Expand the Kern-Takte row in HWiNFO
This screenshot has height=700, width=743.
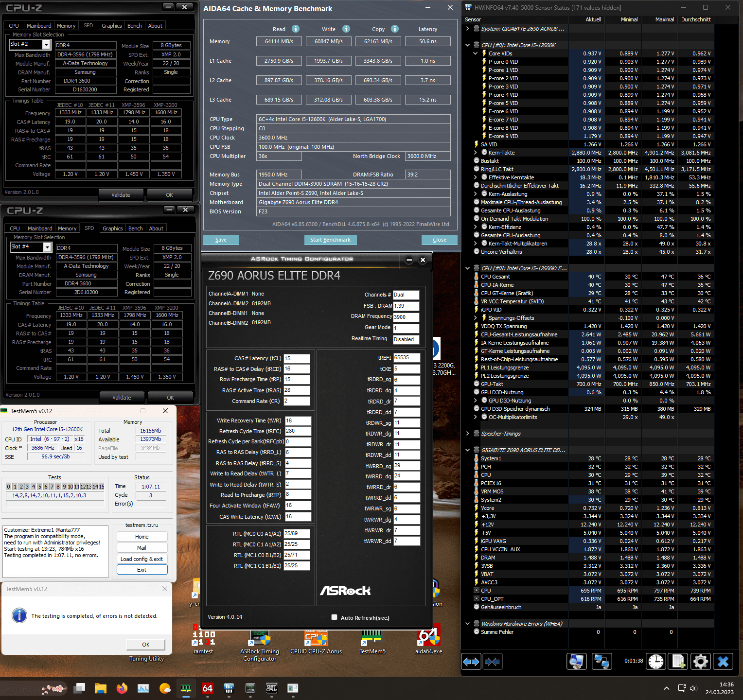[476, 153]
